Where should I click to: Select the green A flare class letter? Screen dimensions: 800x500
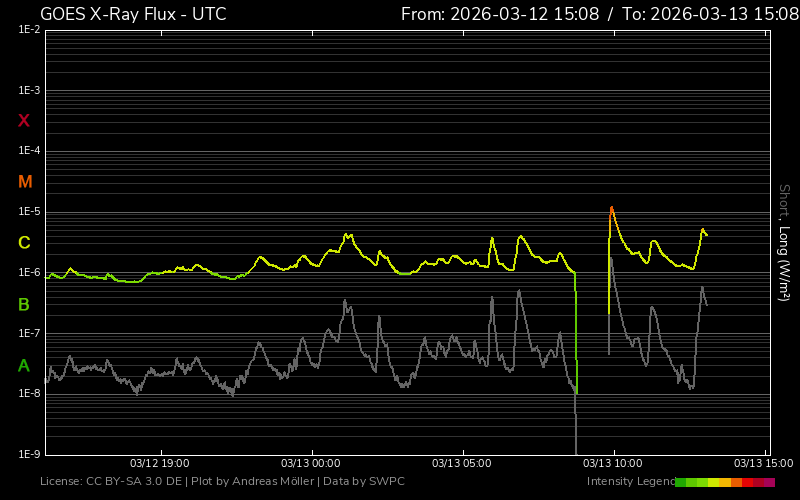click(x=23, y=366)
